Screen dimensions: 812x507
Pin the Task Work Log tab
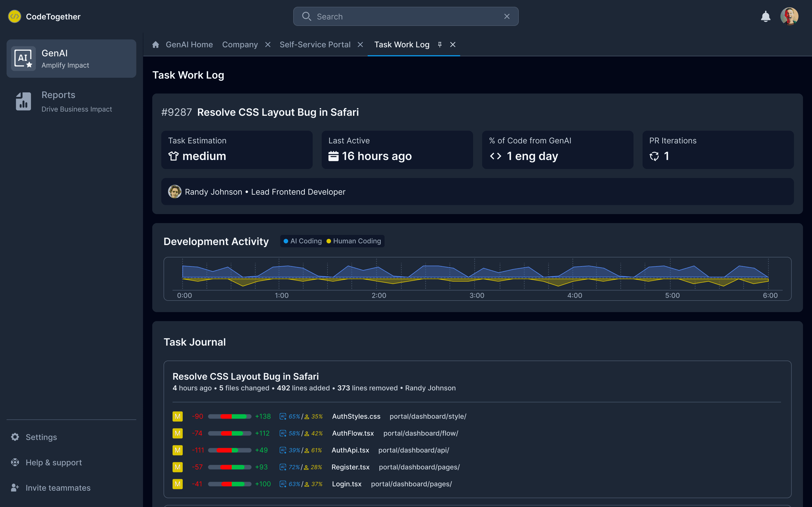click(x=440, y=45)
